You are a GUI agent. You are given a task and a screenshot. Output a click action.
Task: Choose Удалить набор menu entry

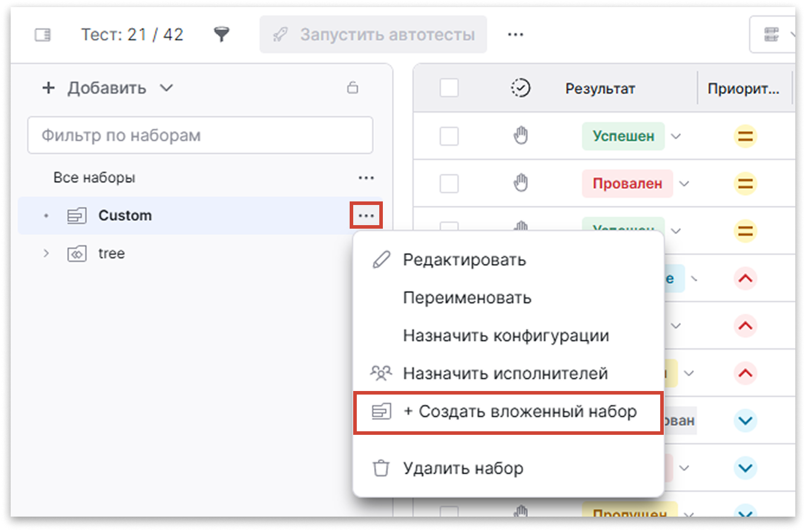(x=508, y=468)
